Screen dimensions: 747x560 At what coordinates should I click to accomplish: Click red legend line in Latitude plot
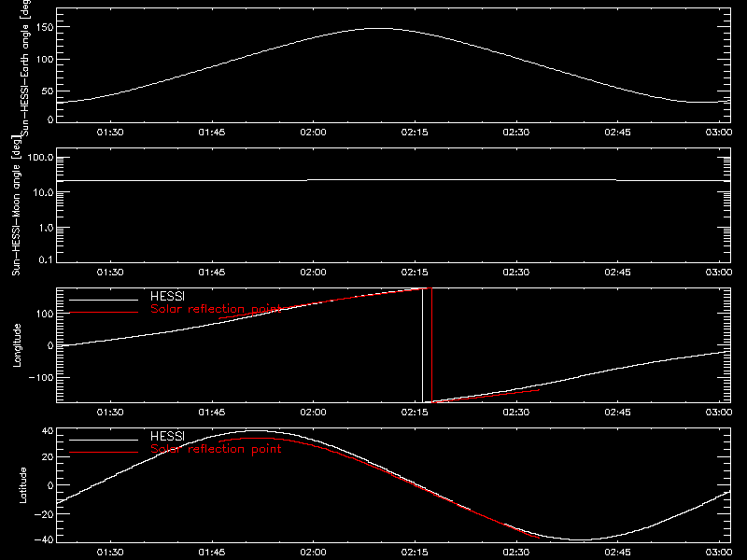(104, 453)
